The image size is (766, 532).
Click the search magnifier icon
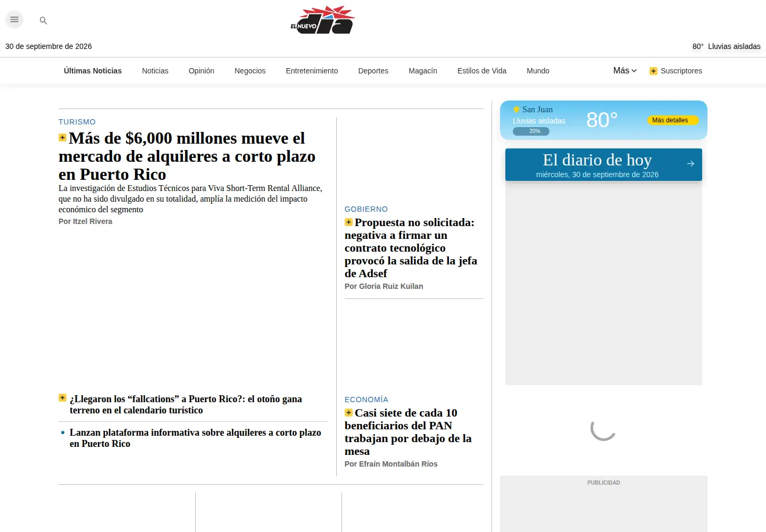pyautogui.click(x=44, y=21)
